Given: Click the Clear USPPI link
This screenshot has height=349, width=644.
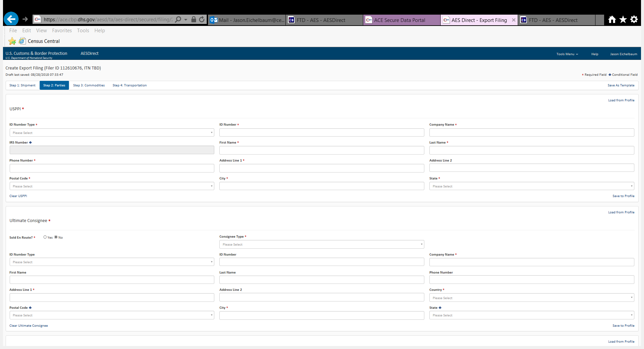Looking at the screenshot, I should pos(18,196).
